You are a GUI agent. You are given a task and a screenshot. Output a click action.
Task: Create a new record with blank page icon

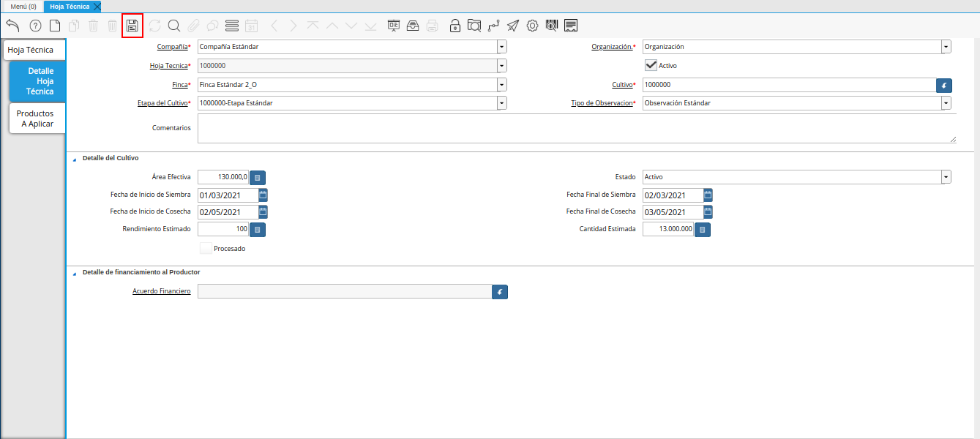[x=55, y=26]
